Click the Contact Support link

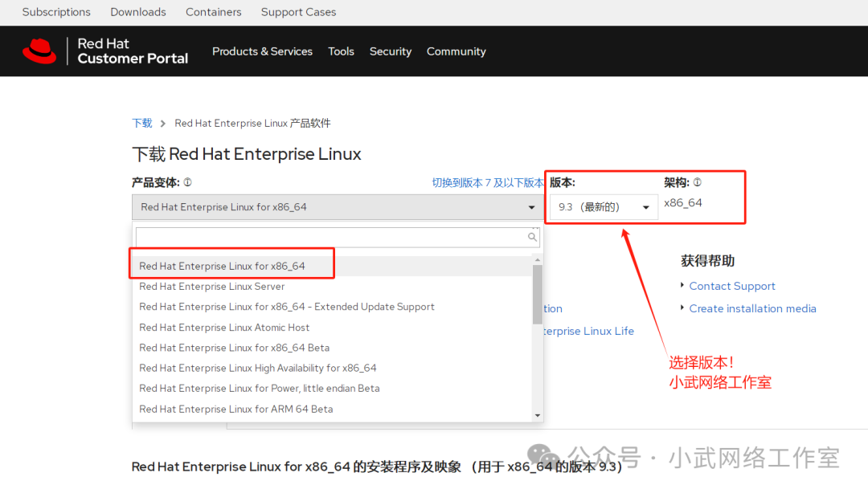click(732, 286)
